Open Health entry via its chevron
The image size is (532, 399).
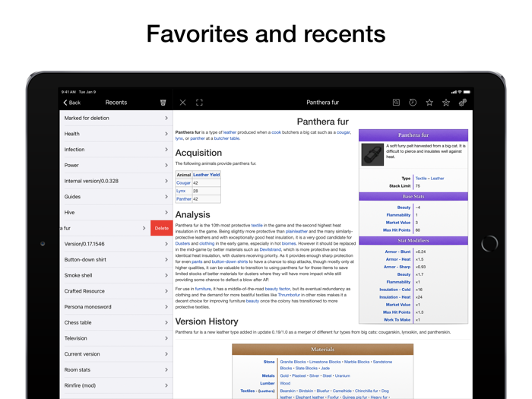(166, 134)
